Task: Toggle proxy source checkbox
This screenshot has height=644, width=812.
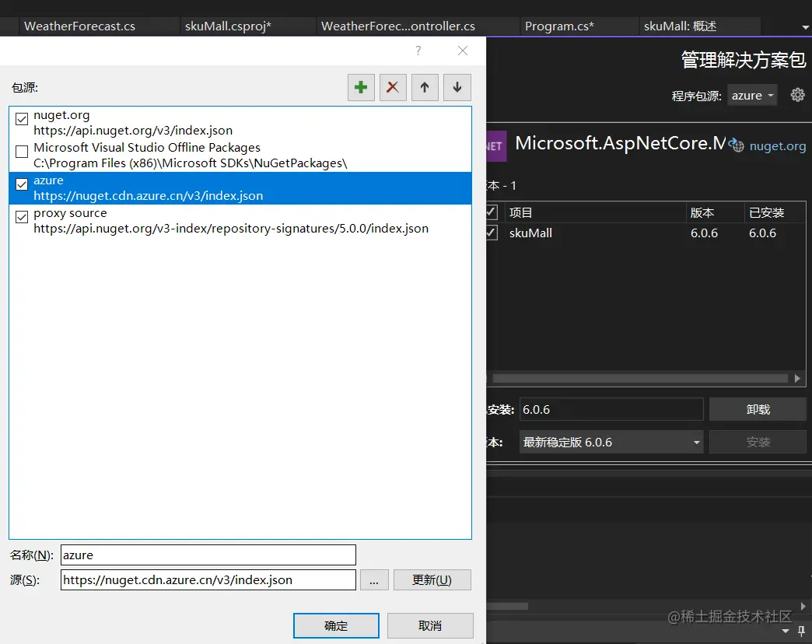Action: pyautogui.click(x=22, y=217)
